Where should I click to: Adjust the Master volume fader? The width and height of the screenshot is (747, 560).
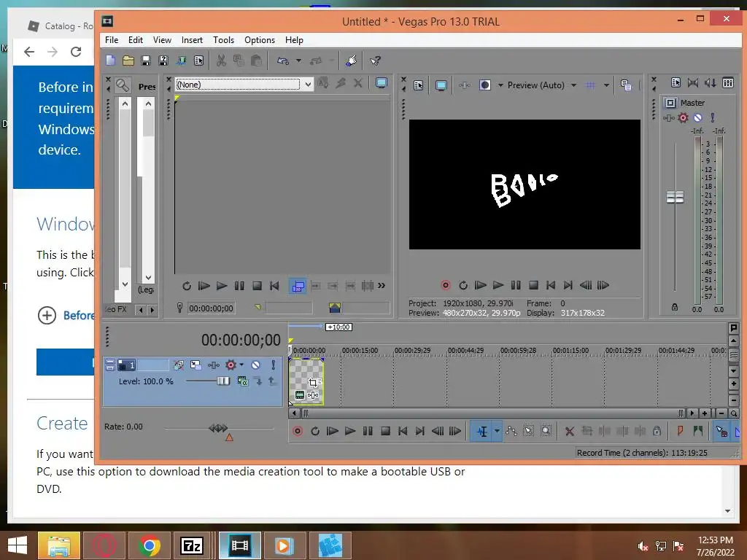click(x=675, y=197)
